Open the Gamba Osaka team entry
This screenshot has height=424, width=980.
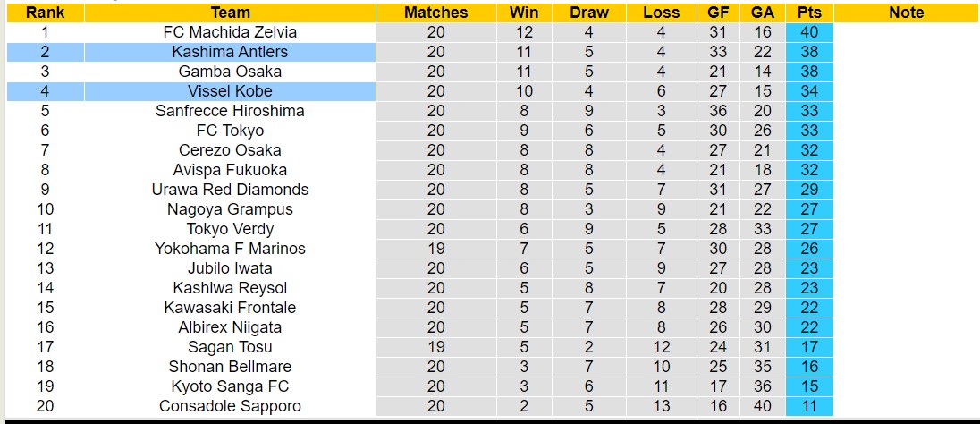tap(230, 72)
